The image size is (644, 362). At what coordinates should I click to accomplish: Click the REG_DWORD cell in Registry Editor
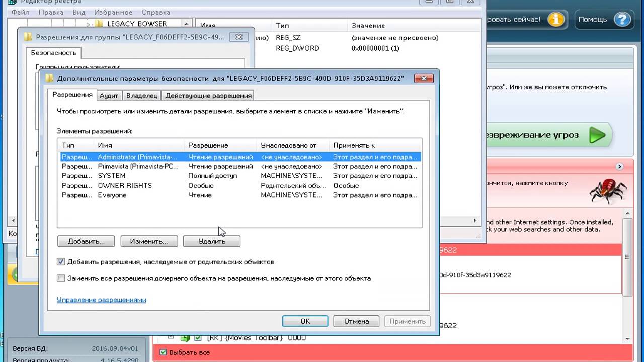click(297, 48)
